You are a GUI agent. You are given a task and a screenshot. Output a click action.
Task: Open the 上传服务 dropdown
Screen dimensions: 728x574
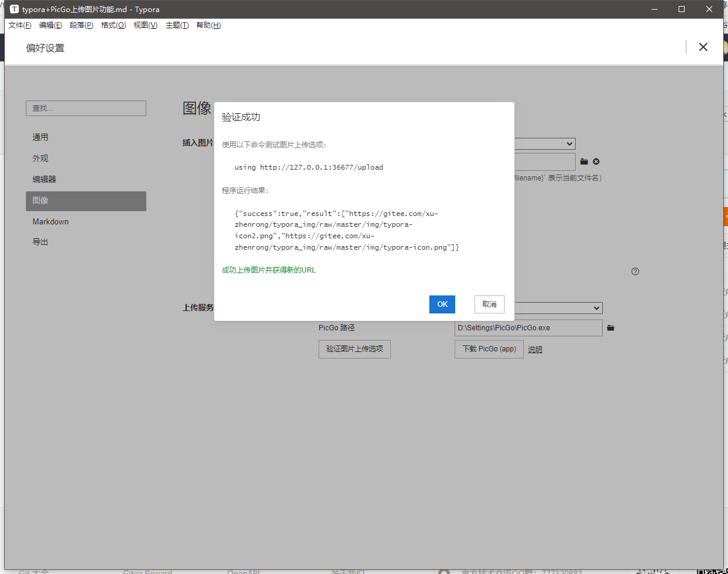click(558, 308)
